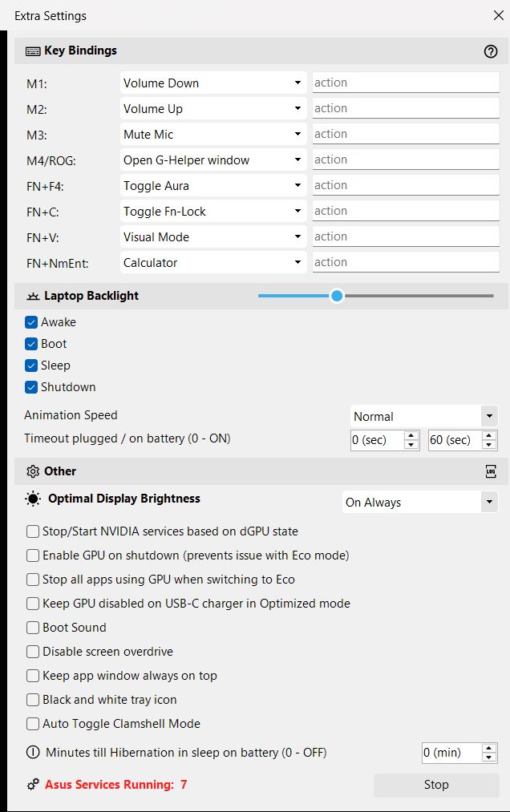Viewport: 510px width, 812px height.
Task: Click the hibernation info circle icon
Action: tap(33, 753)
